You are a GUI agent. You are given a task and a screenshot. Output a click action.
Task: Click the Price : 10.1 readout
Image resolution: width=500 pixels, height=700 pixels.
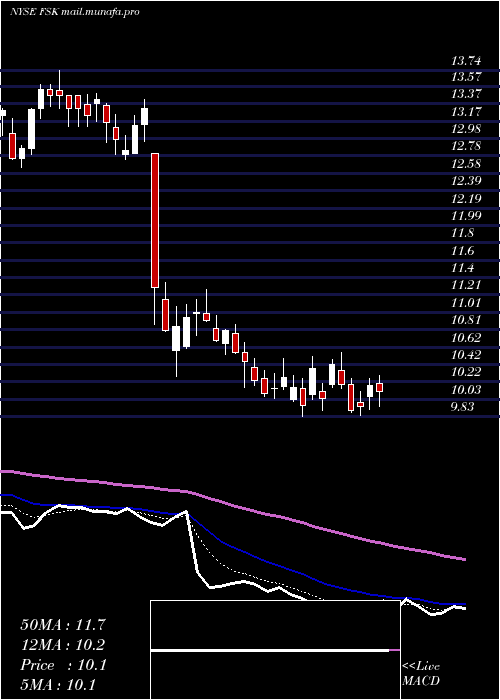click(63, 665)
